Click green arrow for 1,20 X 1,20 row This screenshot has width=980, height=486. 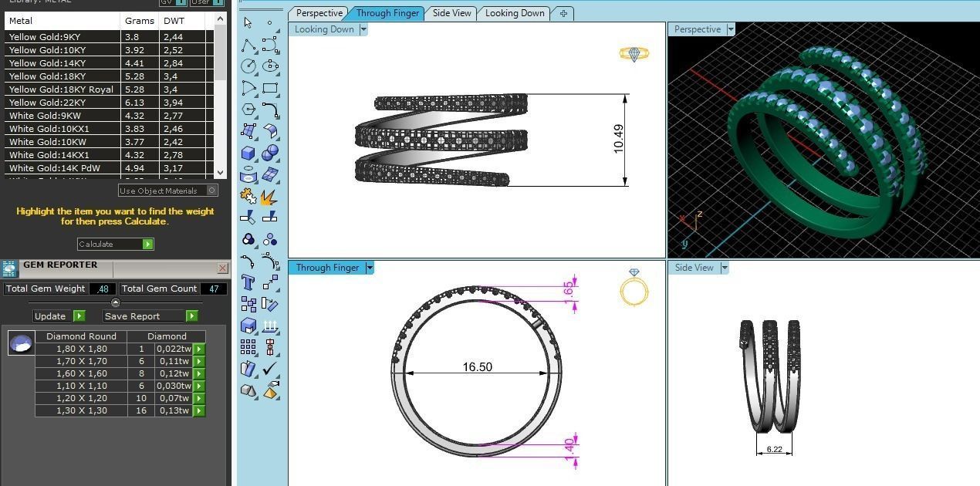tap(199, 398)
